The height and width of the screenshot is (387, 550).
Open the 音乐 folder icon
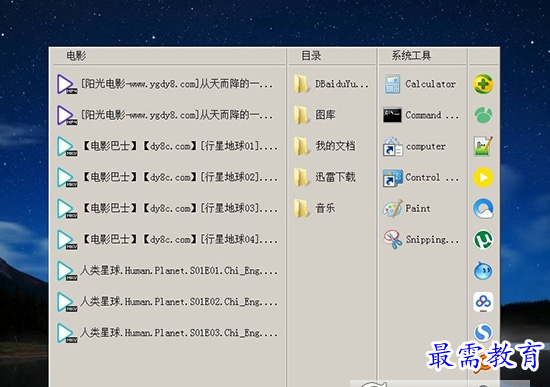pos(301,209)
